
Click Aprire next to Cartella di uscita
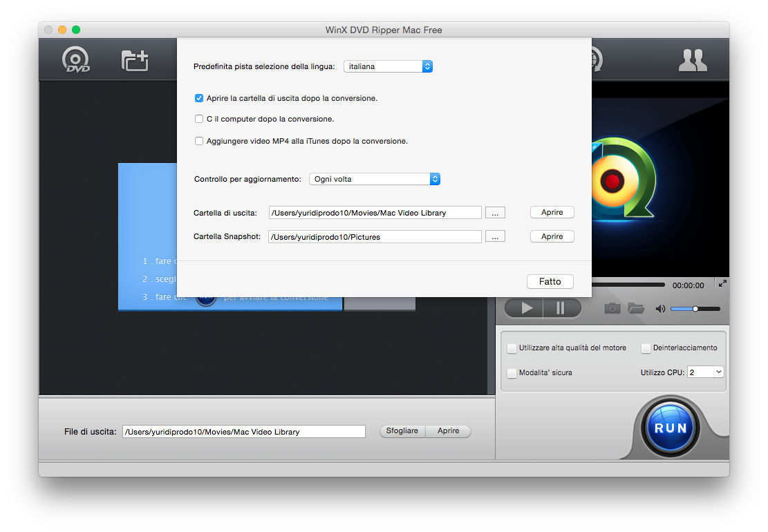tap(552, 212)
